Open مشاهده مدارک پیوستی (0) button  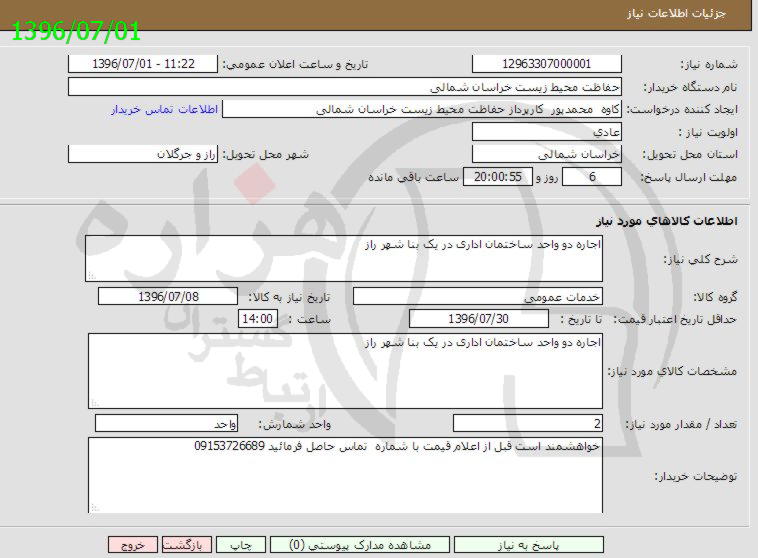pyautogui.click(x=360, y=545)
